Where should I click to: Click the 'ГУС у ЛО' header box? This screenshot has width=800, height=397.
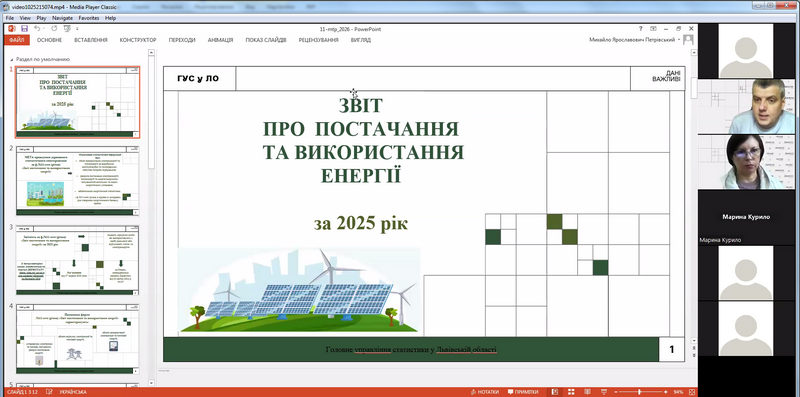[199, 79]
